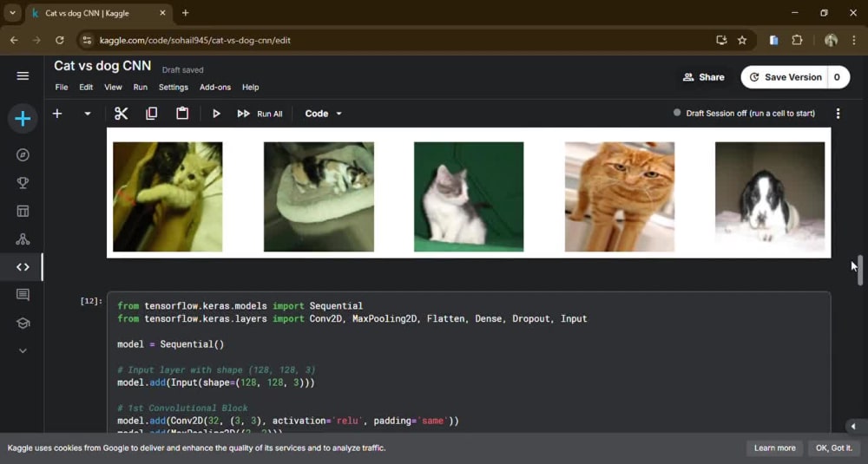Click the black and white puppy image

click(770, 197)
